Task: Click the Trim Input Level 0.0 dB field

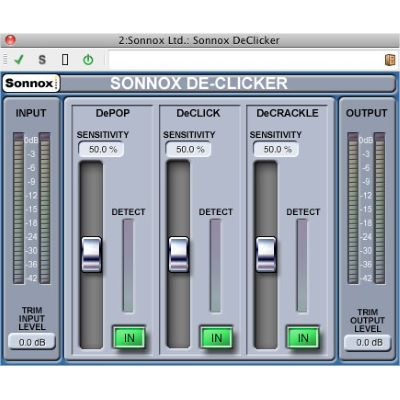Action: 32,342
